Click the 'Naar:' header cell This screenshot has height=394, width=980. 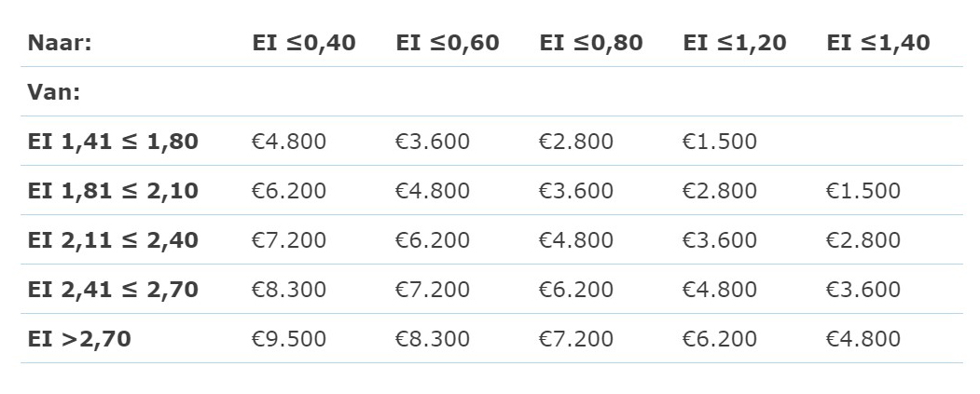[60, 43]
